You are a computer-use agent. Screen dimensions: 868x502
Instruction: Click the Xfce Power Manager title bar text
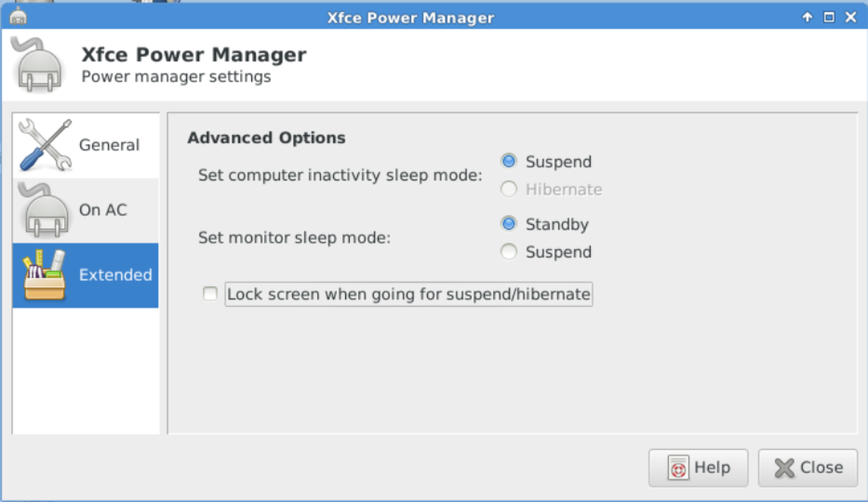[x=410, y=17]
